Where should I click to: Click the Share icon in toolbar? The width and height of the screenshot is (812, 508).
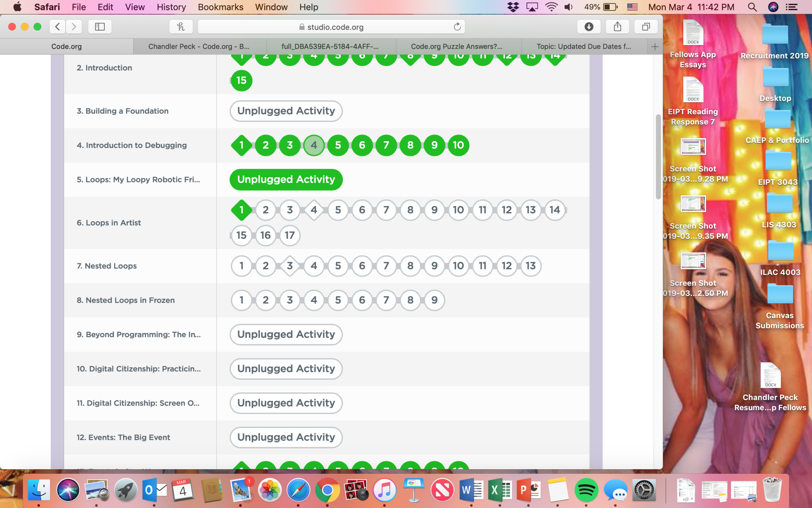[x=617, y=27]
